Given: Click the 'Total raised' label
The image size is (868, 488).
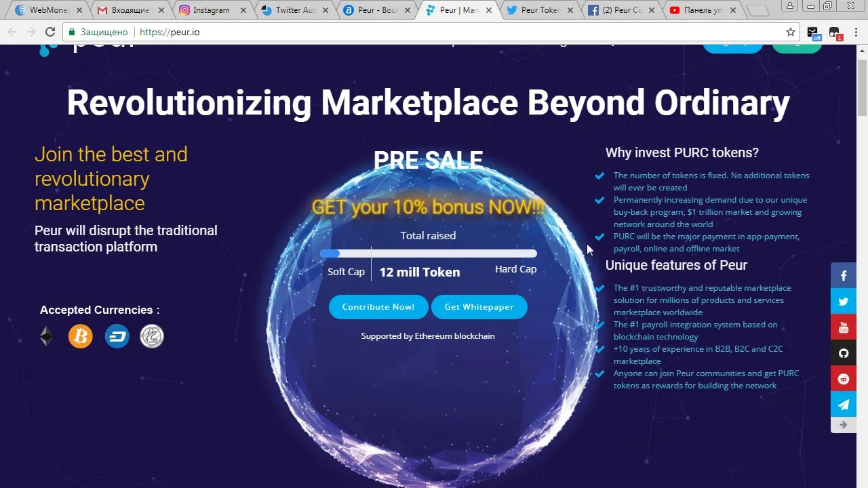Looking at the screenshot, I should pyautogui.click(x=428, y=236).
